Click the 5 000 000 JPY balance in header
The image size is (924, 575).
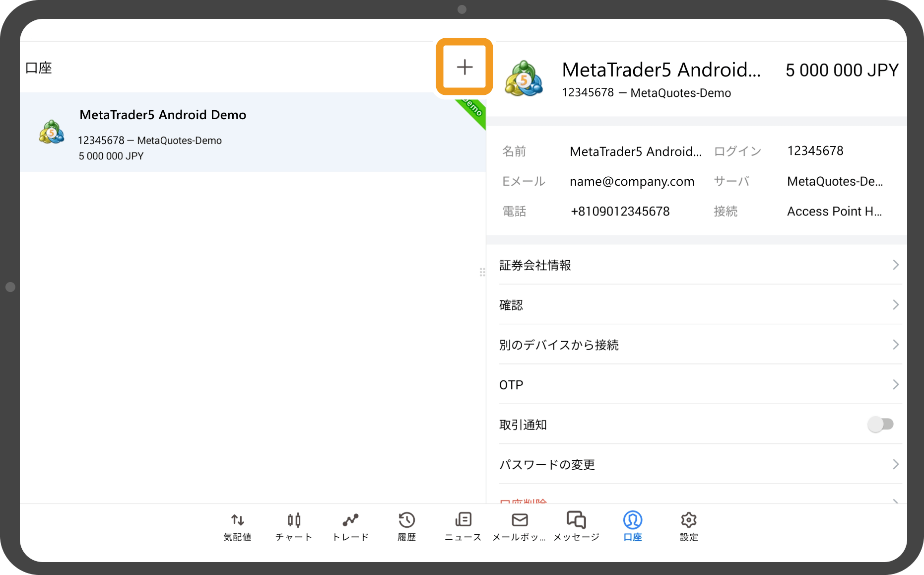(842, 70)
